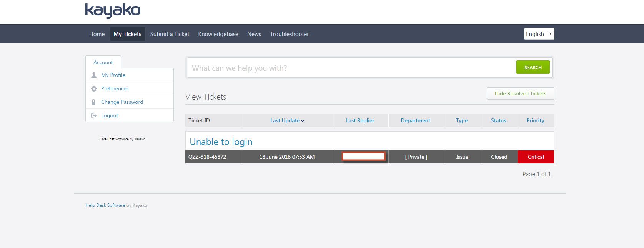The width and height of the screenshot is (644, 248).
Task: Open the News menu item
Action: pos(254,34)
